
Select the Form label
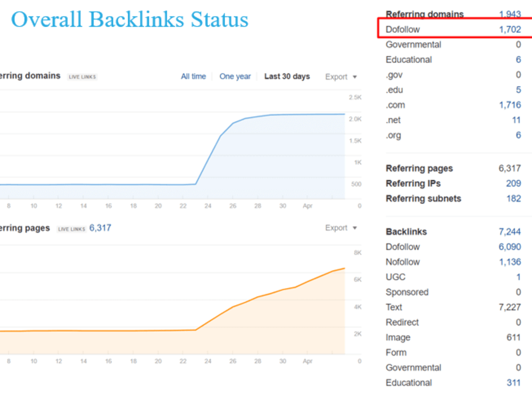[396, 353]
